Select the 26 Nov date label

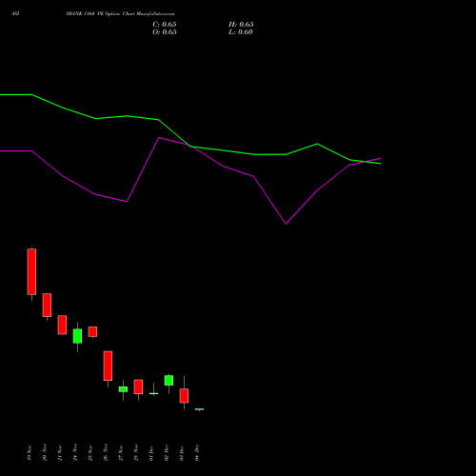[x=106, y=452]
